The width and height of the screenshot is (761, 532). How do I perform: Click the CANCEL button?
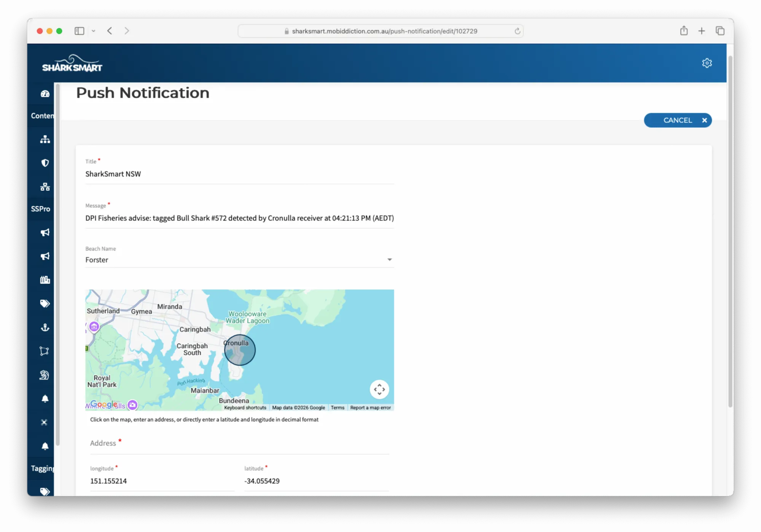click(x=678, y=120)
